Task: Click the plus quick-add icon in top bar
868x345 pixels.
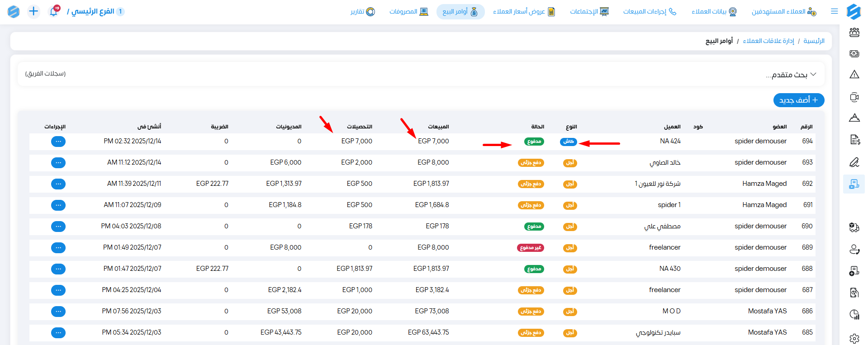Action: [x=33, y=11]
